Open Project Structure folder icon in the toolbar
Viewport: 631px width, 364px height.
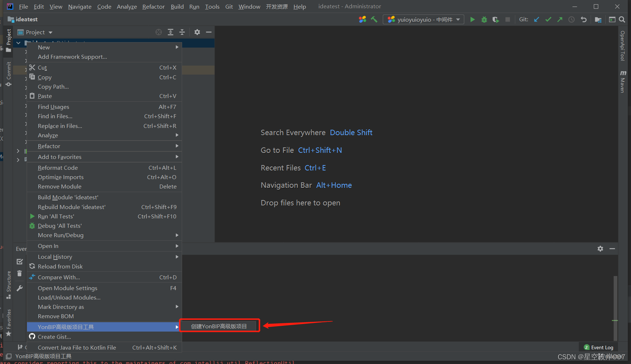598,19
